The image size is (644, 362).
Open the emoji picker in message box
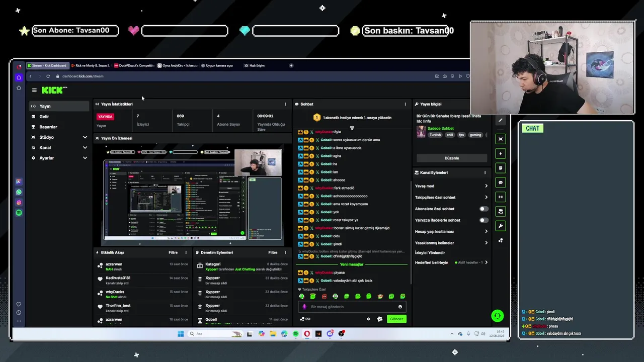click(x=400, y=307)
